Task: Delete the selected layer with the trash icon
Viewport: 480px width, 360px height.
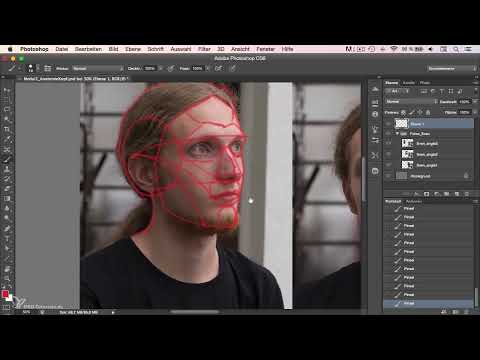Action: [467, 194]
